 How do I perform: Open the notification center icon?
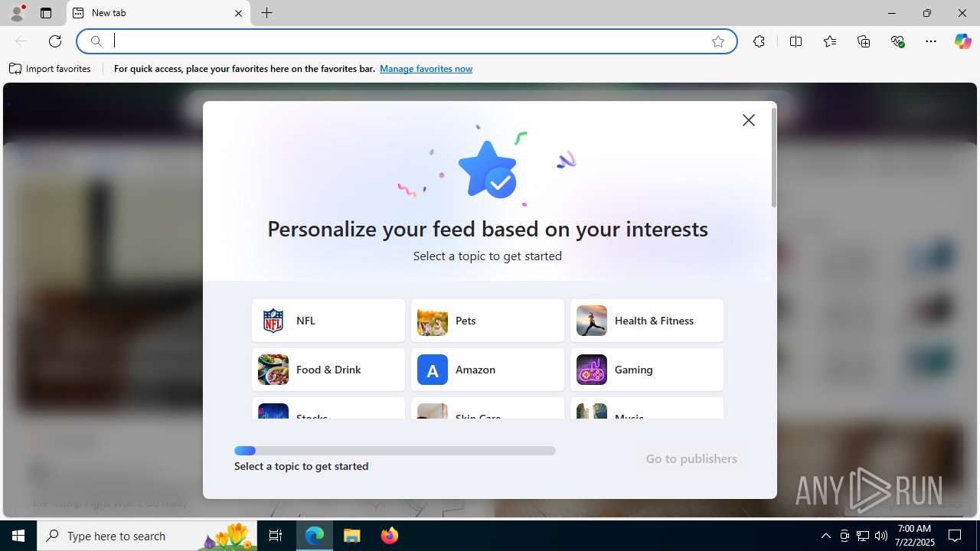(955, 536)
